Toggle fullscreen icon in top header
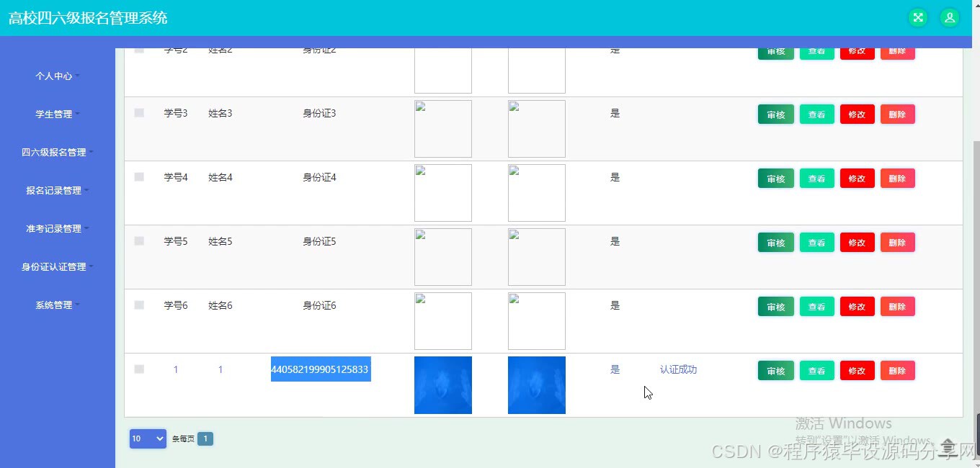 [x=918, y=18]
